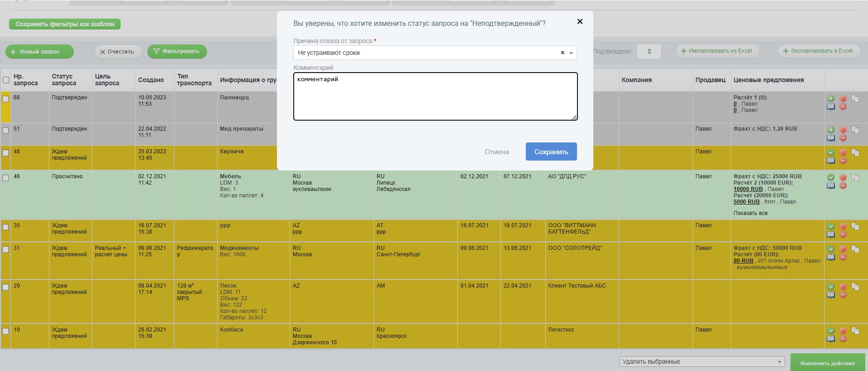Viewport: 868px width, 371px height.
Task: Click the confirmed count field showing 2
Action: pyautogui.click(x=649, y=51)
